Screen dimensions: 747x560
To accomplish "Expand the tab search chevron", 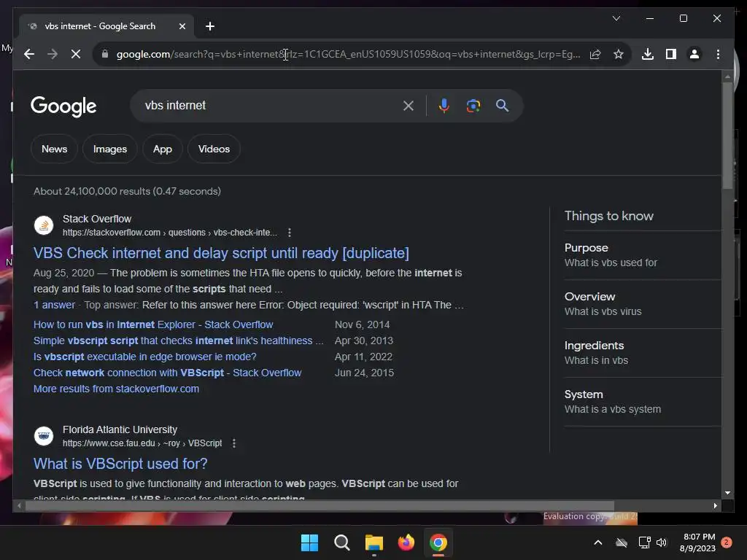I will [x=616, y=18].
